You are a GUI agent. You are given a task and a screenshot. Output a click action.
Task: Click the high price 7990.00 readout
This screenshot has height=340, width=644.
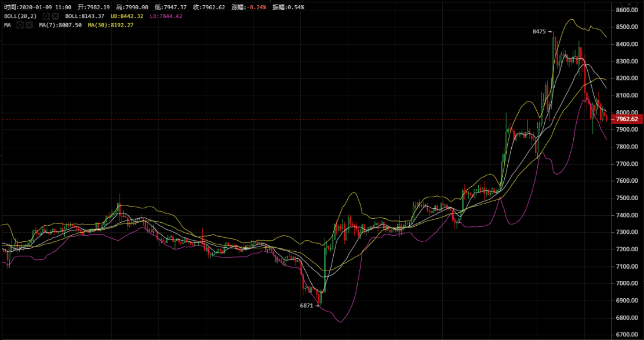[x=132, y=8]
